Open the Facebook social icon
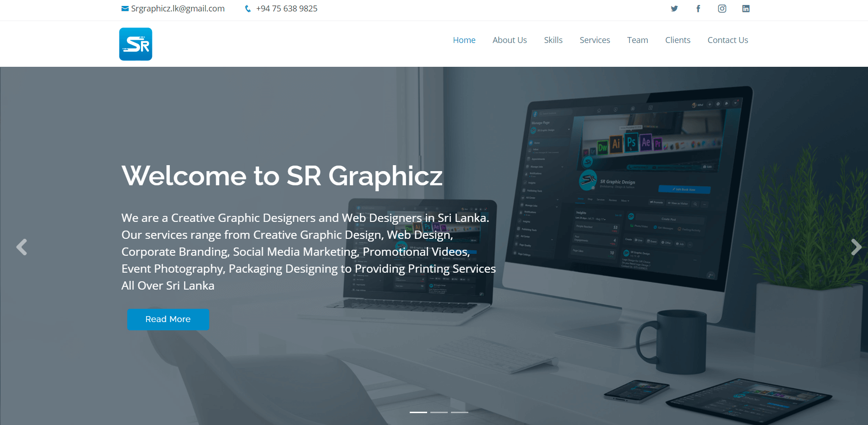The height and width of the screenshot is (425, 868). [x=698, y=9]
